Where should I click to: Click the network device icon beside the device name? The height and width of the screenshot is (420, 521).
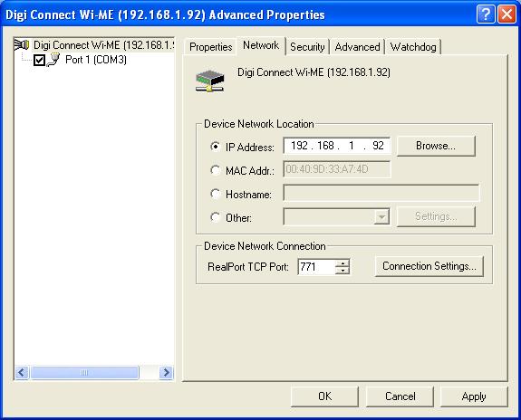pyautogui.click(x=210, y=81)
